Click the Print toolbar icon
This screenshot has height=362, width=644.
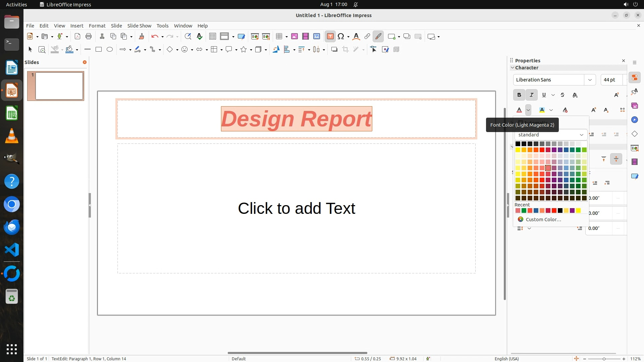(x=89, y=37)
